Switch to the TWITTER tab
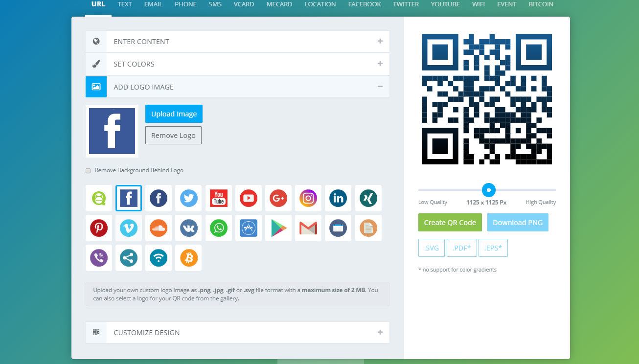Viewport: 639px width, 364px height. (x=406, y=4)
